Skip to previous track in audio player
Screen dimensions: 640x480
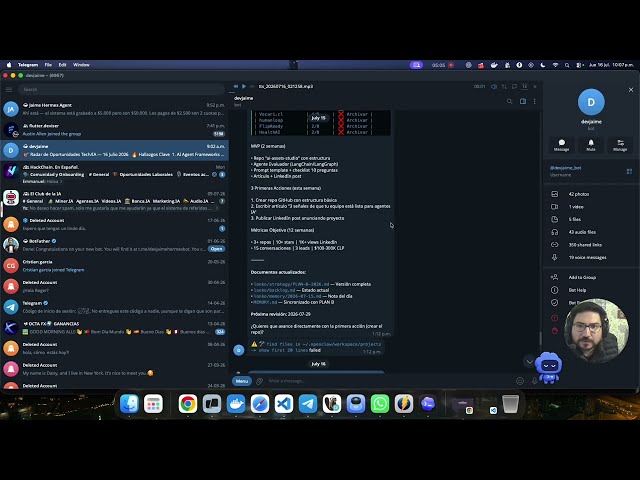(x=236, y=87)
